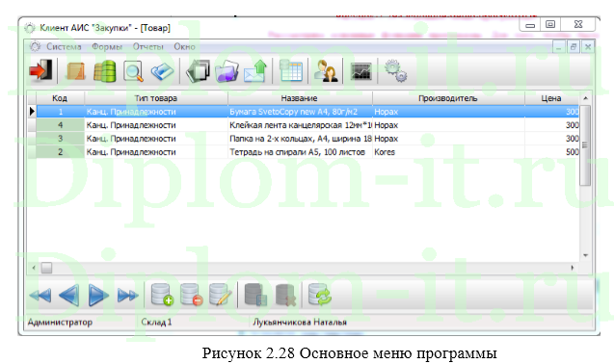Screen dimensions: 614x364
Task: Click Kores manufacturer cell
Action: tap(448, 151)
